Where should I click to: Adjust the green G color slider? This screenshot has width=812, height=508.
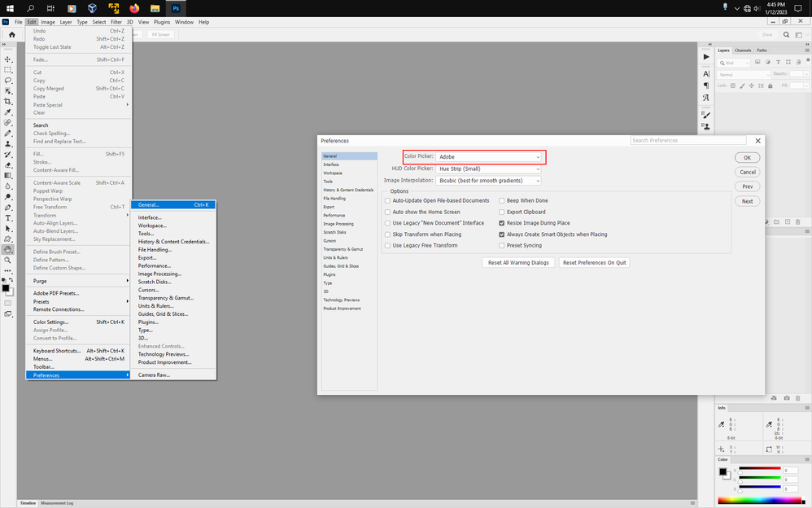759,479
